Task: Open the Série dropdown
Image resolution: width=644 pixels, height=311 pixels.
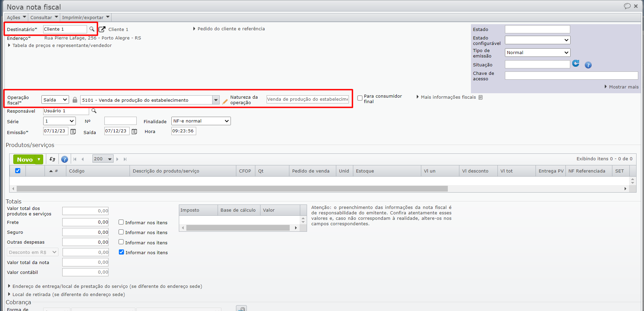Action: coord(60,121)
